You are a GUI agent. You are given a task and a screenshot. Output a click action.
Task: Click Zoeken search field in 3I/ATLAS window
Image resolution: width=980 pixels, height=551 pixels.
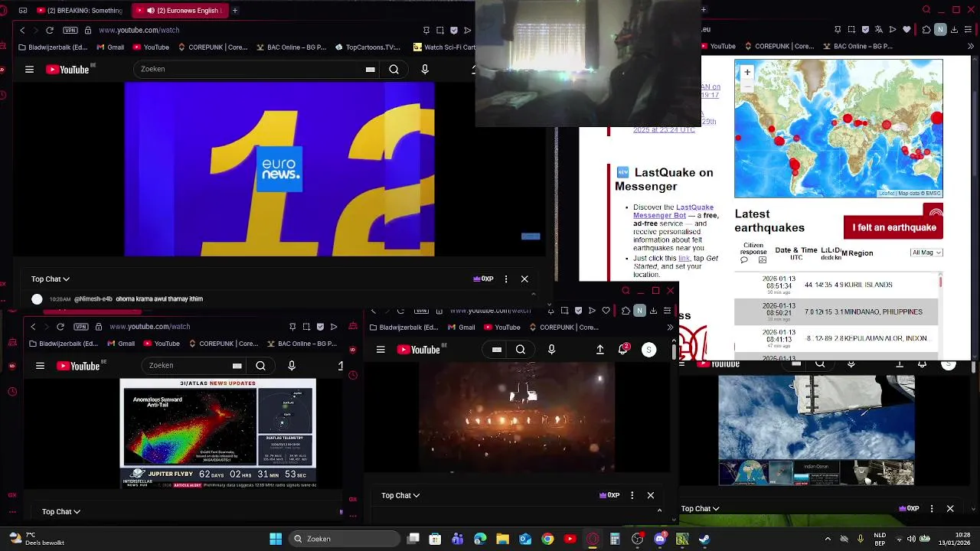click(x=193, y=366)
